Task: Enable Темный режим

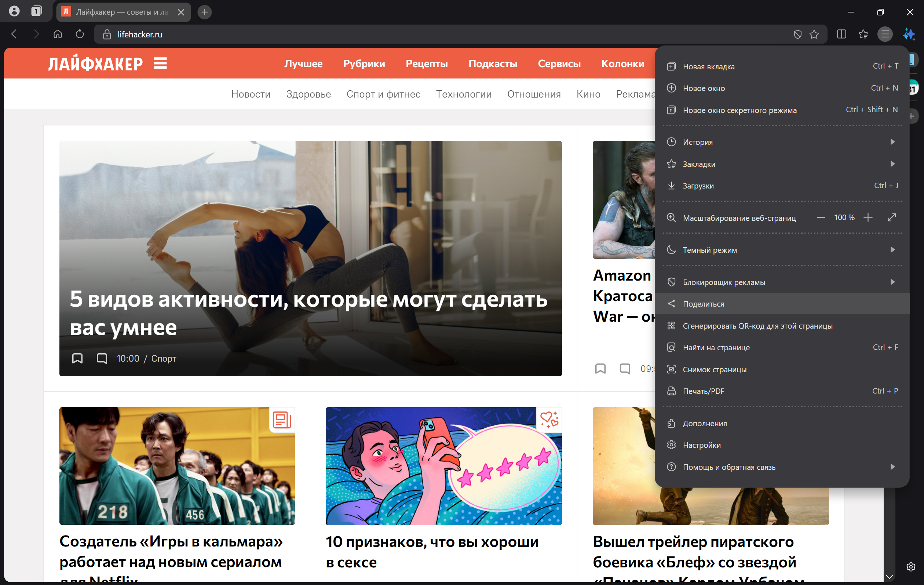Action: click(x=709, y=250)
